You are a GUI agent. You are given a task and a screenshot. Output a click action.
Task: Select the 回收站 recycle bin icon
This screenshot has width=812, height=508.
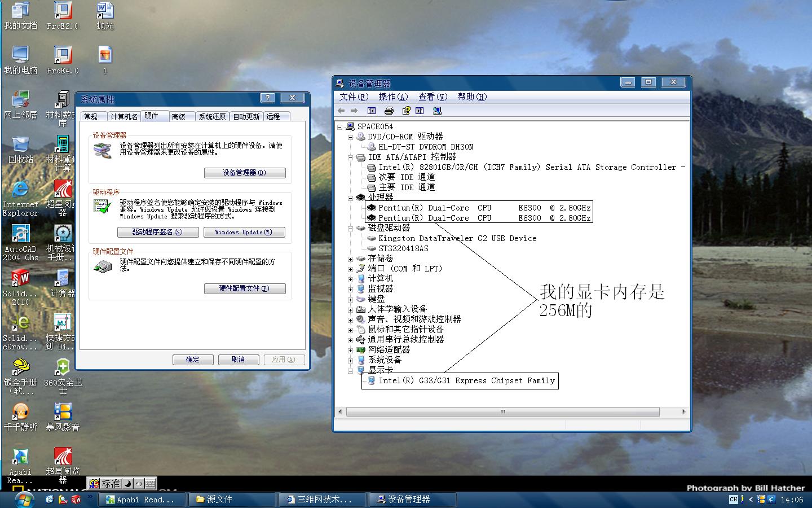tap(20, 150)
